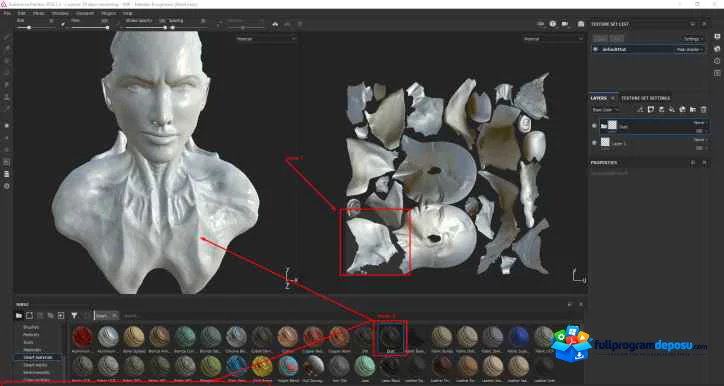Open blend mode dropdown of Layer 1
The image size is (724, 386).
(700, 139)
